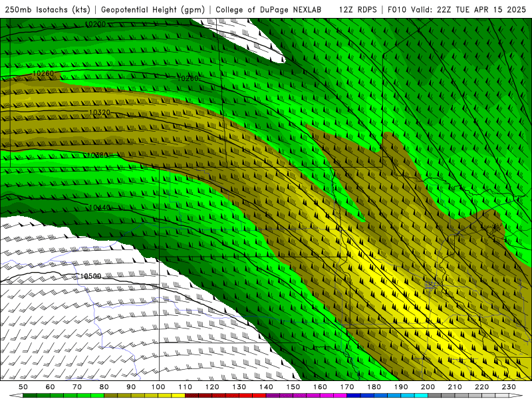Image resolution: width=532 pixels, height=399 pixels.
Task: Pick the bright red swatch below 140
Action: [x=259, y=396]
